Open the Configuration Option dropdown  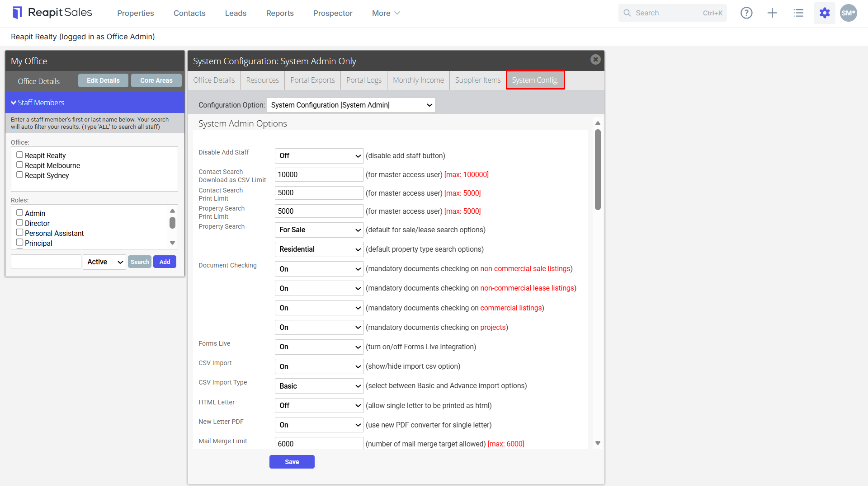(351, 105)
